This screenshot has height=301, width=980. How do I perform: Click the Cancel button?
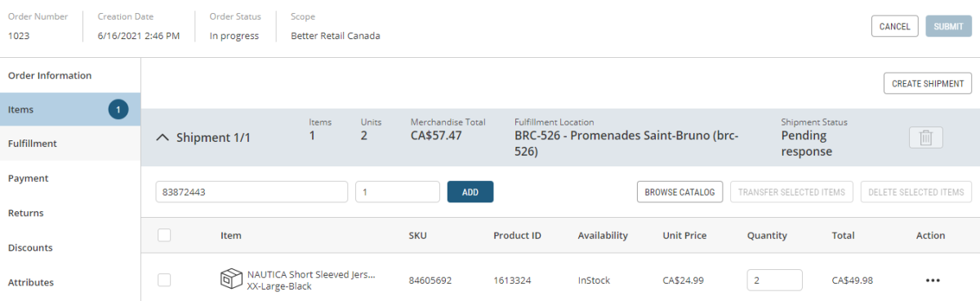[x=895, y=26]
